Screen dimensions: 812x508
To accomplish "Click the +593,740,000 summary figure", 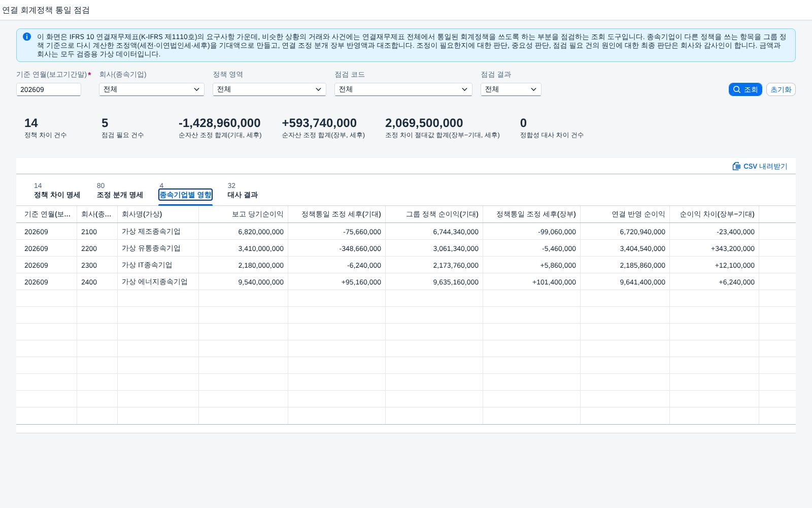I will click(319, 123).
